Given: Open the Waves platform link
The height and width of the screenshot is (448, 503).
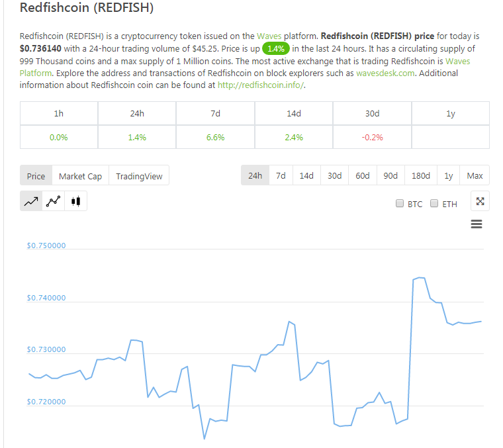Looking at the screenshot, I should tap(269, 36).
